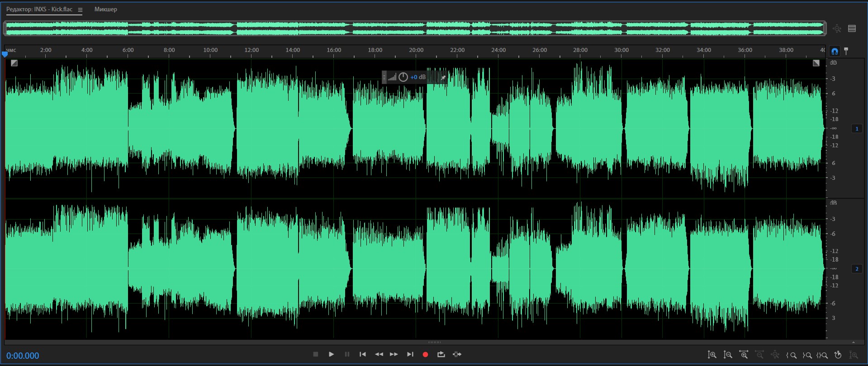Screen dimensions: 868x366
Task: Toggle Skip Selection button
Action: [457, 355]
